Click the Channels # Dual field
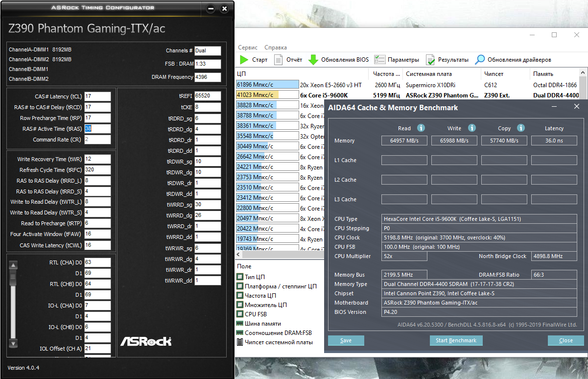The height and width of the screenshot is (379, 588). 208,50
